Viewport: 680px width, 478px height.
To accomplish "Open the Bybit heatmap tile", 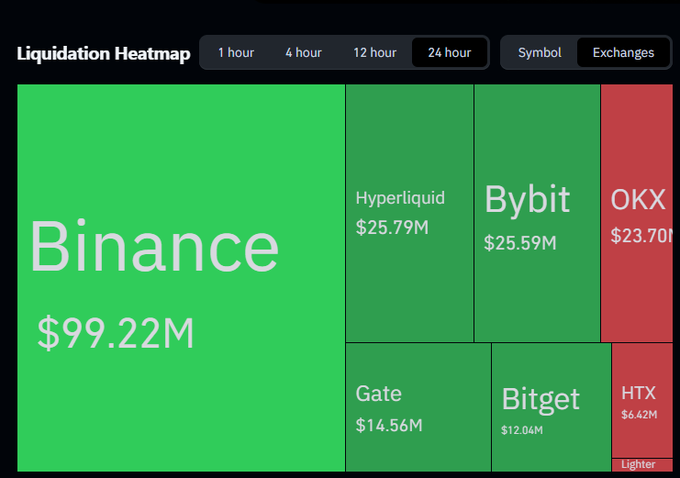I will [x=537, y=213].
